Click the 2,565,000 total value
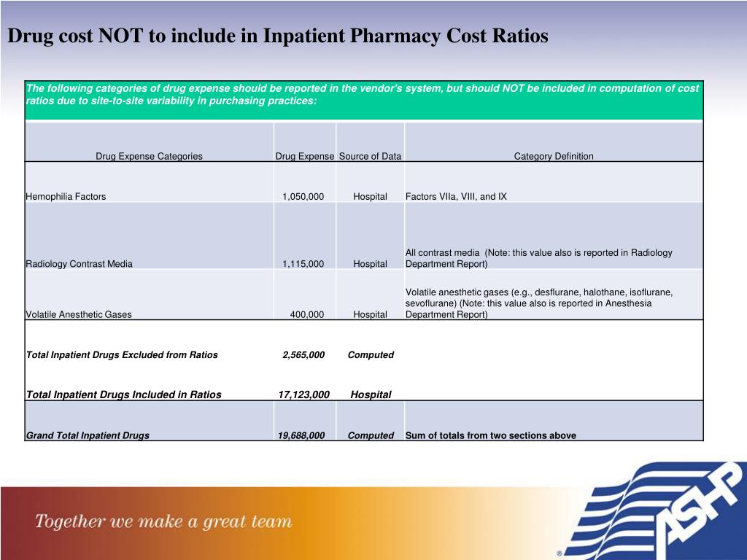Image resolution: width=747 pixels, height=560 pixels. point(303,355)
